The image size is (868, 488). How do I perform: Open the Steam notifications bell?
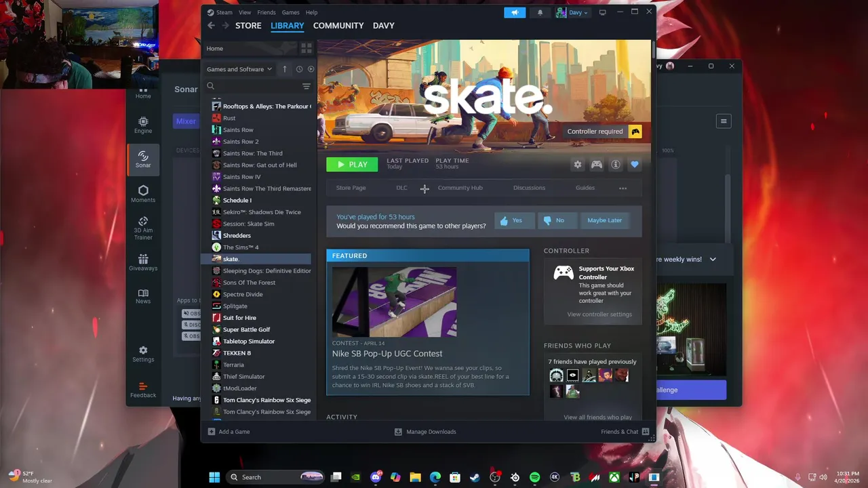(540, 12)
